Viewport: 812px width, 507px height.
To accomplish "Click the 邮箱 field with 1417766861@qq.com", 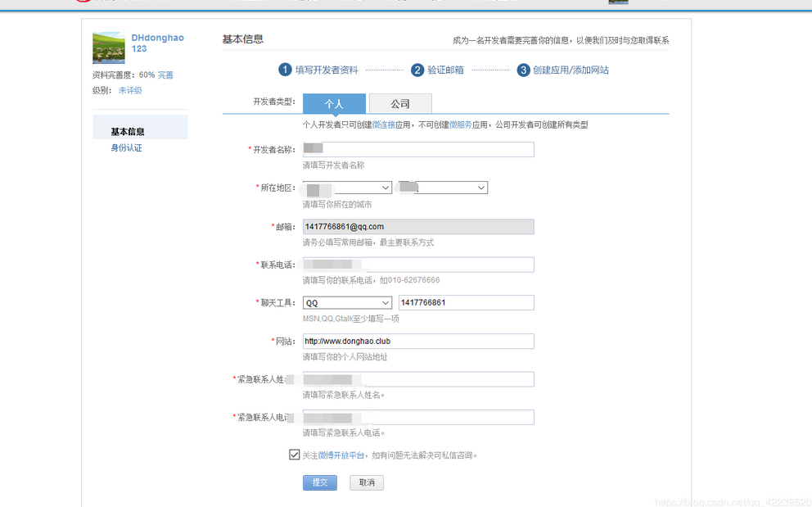I will pyautogui.click(x=418, y=227).
